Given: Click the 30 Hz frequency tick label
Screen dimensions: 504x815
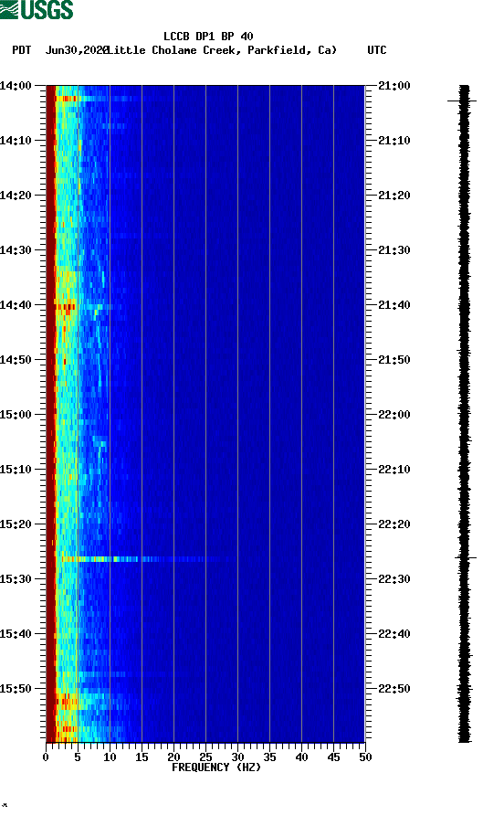Looking at the screenshot, I should tap(238, 757).
